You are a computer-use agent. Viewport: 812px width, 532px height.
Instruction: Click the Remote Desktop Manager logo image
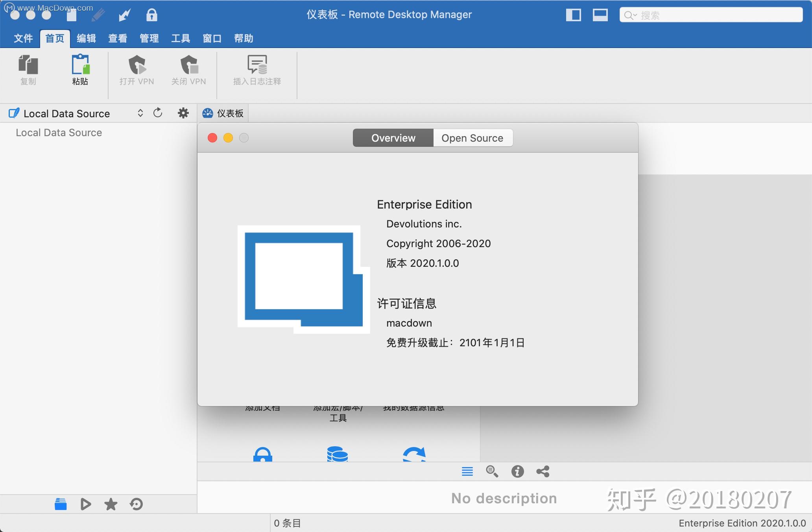[x=303, y=279]
